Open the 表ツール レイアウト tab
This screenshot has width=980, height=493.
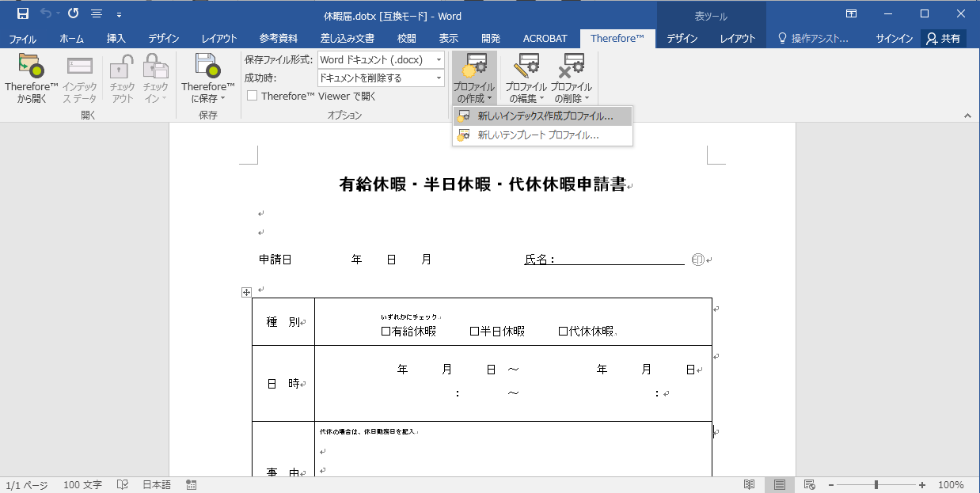pos(738,39)
